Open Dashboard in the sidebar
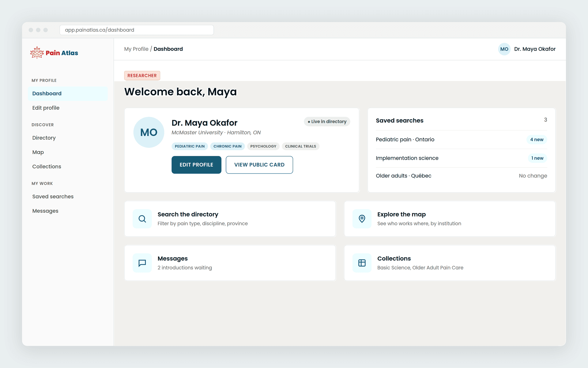 pos(68,94)
